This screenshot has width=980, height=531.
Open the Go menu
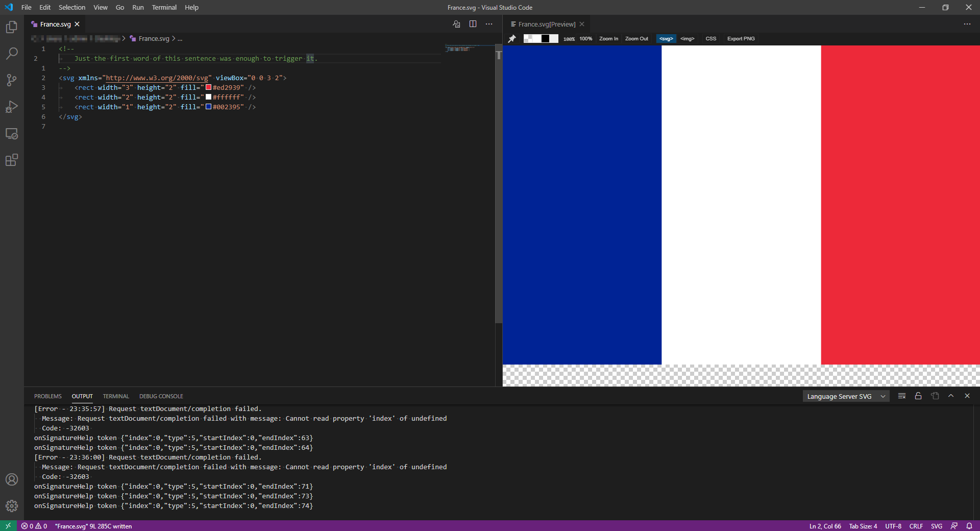(x=120, y=7)
